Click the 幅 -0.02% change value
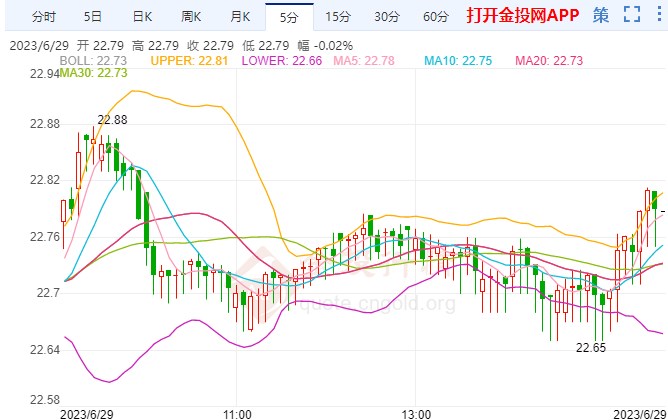Screen dimensions: 668x420 [x=325, y=46]
